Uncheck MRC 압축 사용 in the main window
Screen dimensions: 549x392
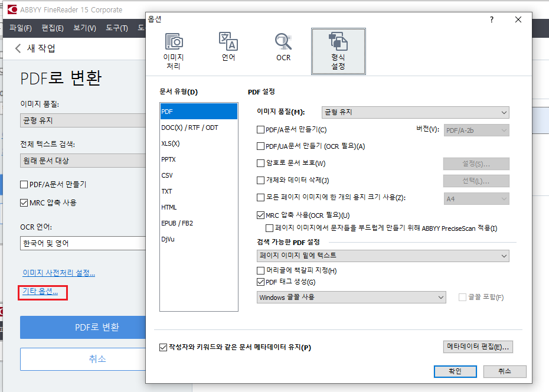pyautogui.click(x=24, y=202)
